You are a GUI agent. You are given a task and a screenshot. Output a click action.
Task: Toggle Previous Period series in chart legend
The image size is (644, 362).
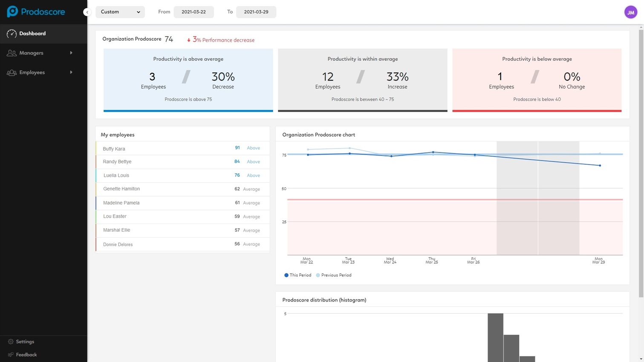click(334, 275)
